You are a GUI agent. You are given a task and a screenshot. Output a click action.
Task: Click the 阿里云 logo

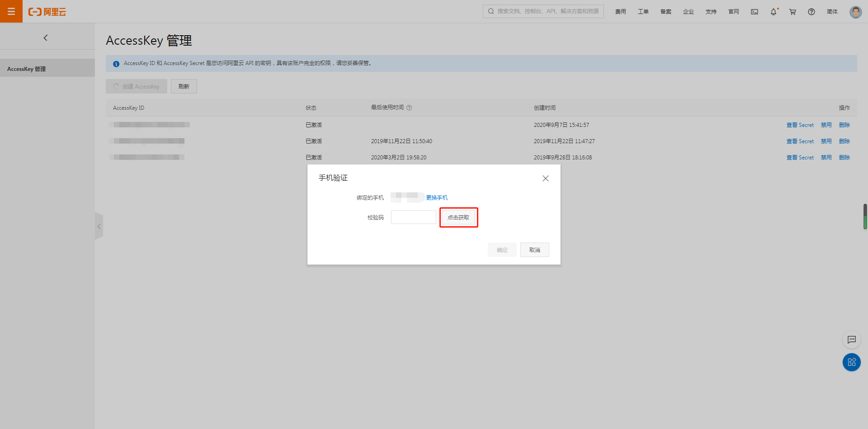47,12
